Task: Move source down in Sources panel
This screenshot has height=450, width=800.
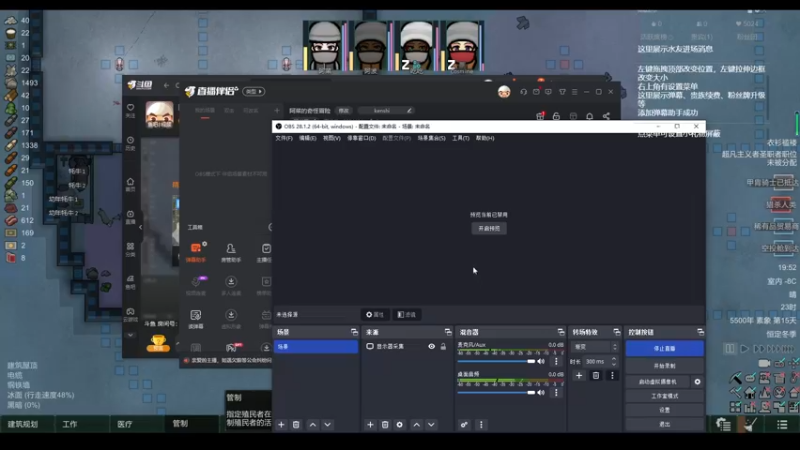Action: click(x=432, y=424)
